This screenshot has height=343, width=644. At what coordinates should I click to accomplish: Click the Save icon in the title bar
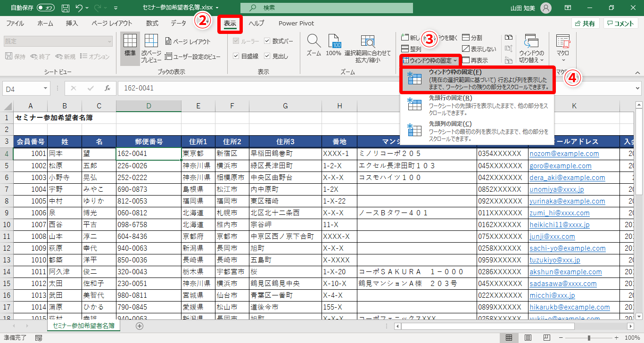coord(66,8)
